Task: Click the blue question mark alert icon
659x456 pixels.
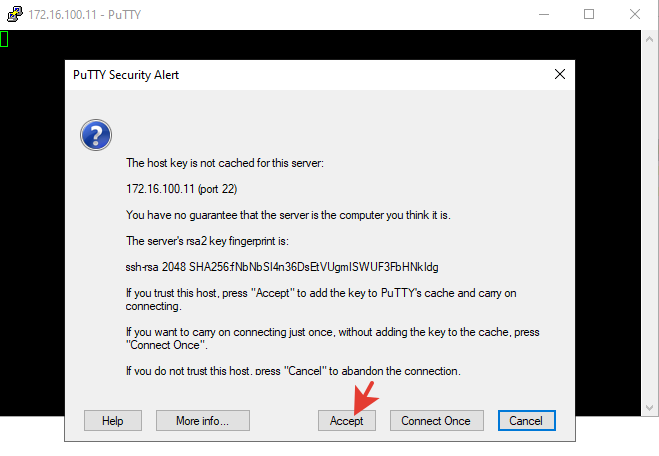Action: coord(96,135)
